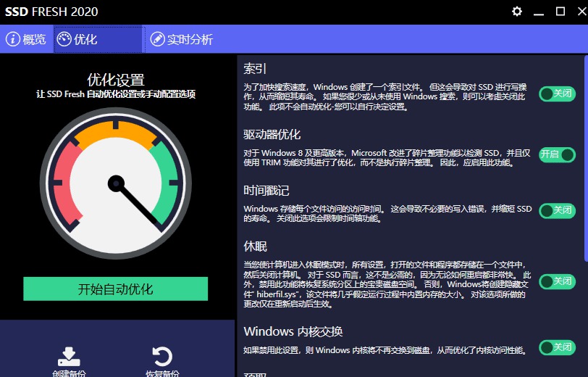Toggle the 索引 switch
This screenshot has height=377, width=588.
[558, 94]
